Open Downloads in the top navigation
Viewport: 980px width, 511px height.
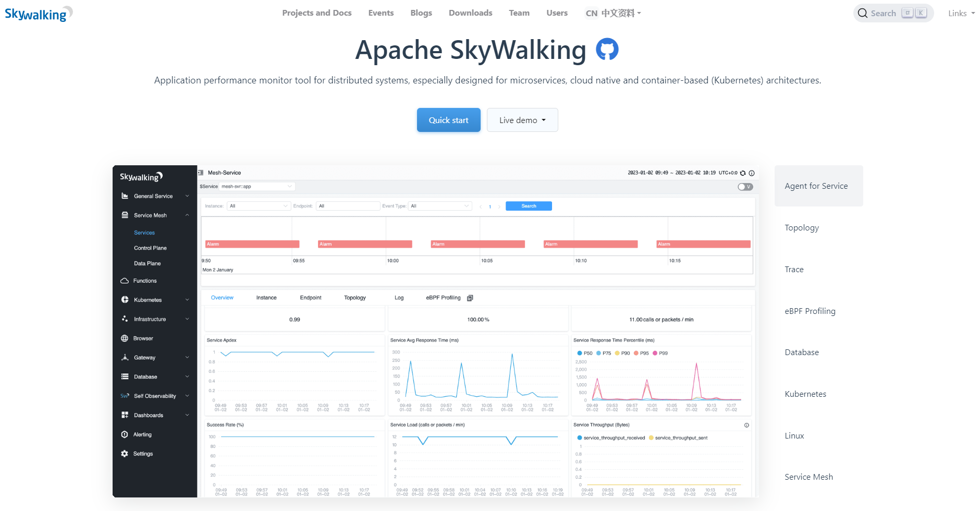[471, 13]
